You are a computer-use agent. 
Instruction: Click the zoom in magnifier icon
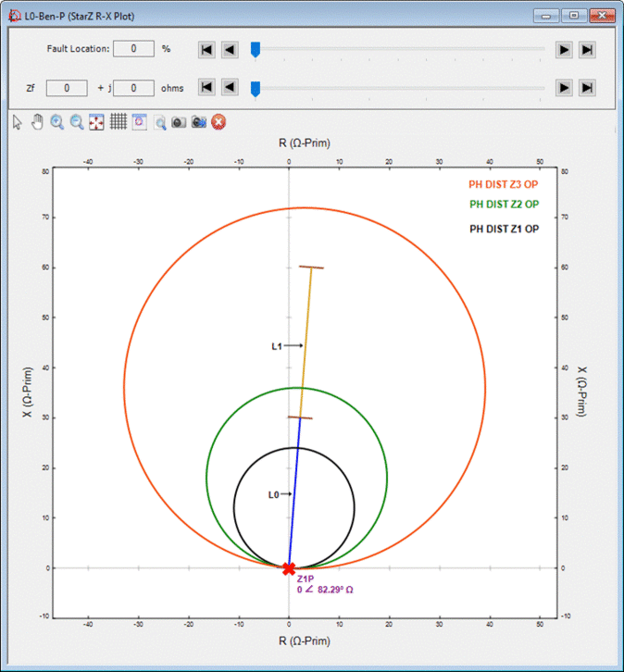point(57,121)
